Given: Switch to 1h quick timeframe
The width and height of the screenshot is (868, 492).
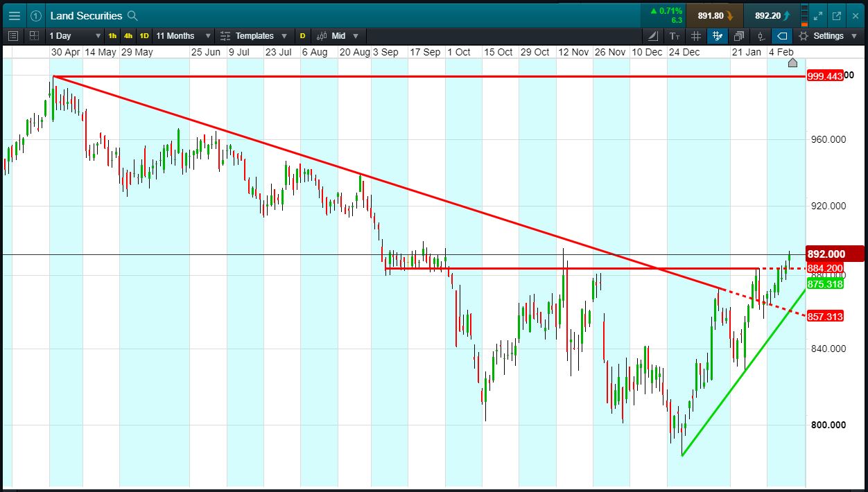Looking at the screenshot, I should point(112,35).
